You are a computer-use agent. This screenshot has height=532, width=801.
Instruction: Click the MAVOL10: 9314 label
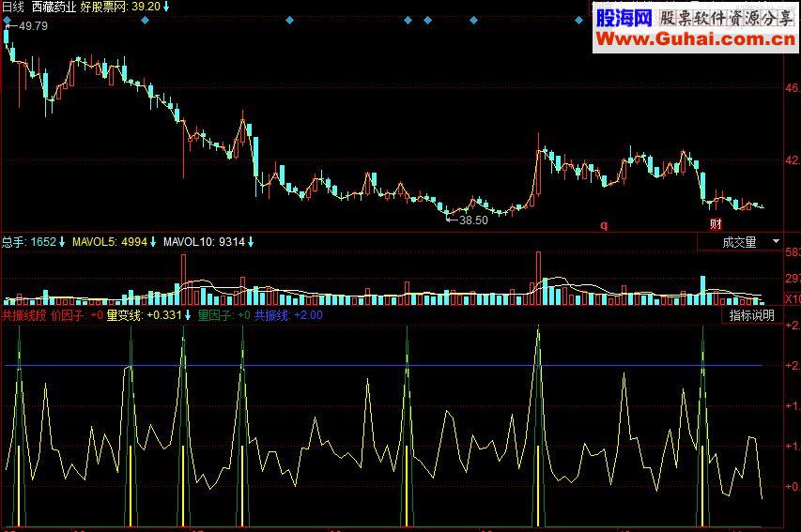click(208, 242)
